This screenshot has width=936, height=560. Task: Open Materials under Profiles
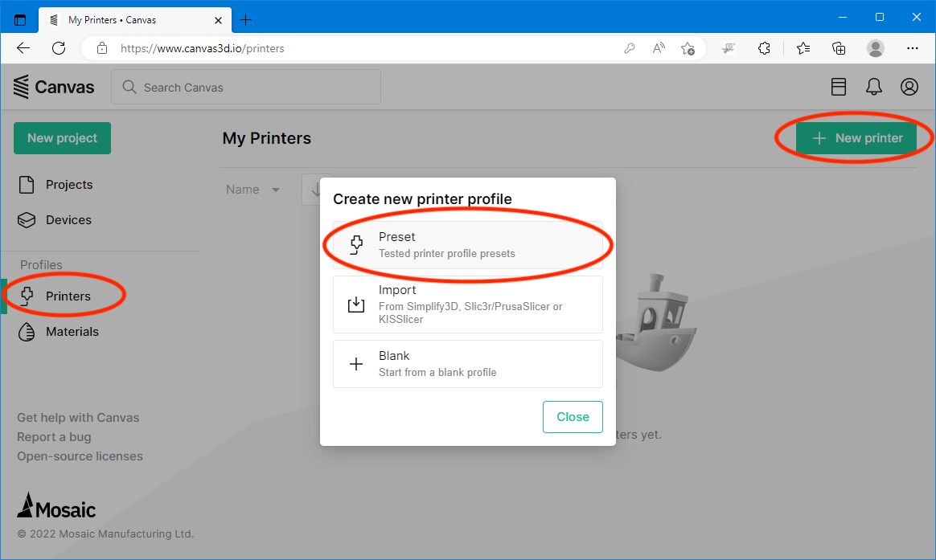tap(59, 332)
